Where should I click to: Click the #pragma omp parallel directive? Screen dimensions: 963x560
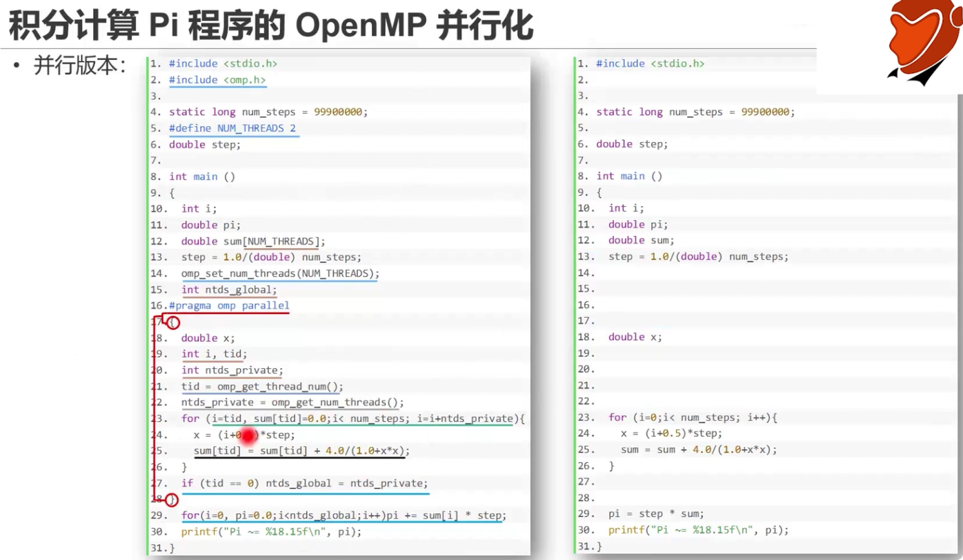(x=229, y=306)
